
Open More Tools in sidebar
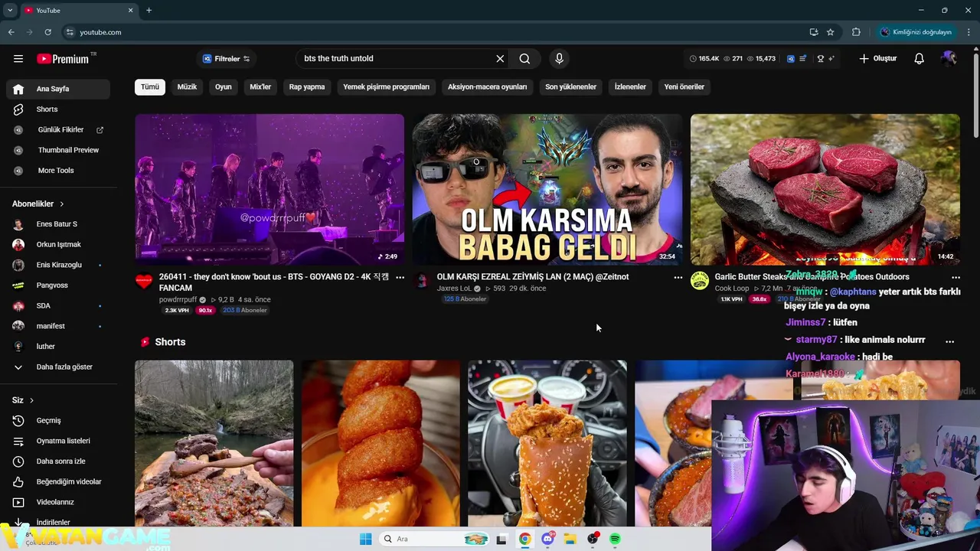coord(58,171)
